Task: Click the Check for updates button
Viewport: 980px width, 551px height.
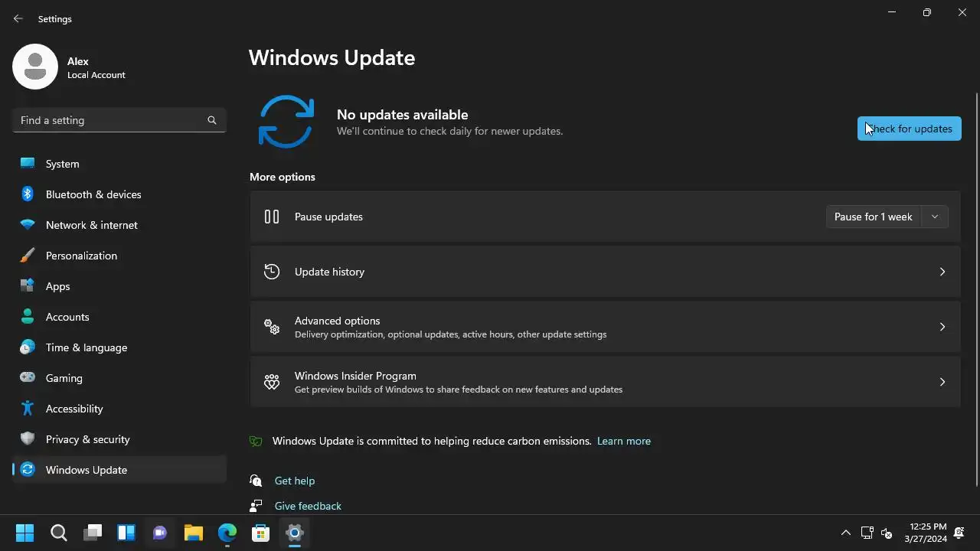Action: 909,129
